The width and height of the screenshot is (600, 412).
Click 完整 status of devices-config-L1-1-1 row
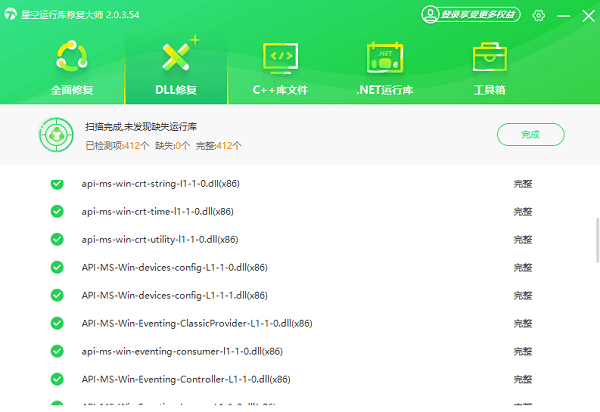[x=523, y=295]
